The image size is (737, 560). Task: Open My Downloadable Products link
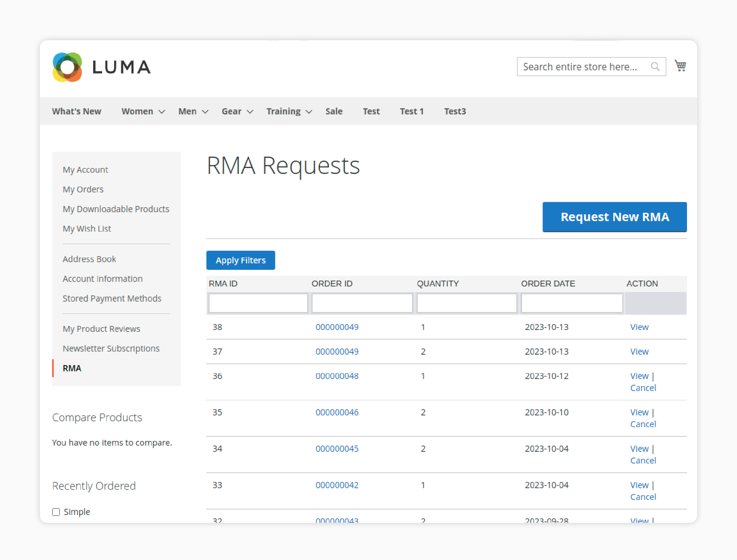click(x=116, y=209)
